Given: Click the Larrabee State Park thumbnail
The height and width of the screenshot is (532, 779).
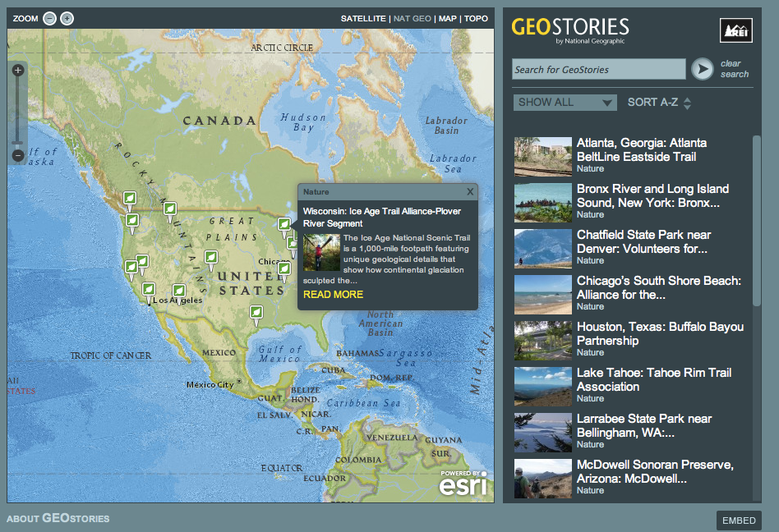Looking at the screenshot, I should point(543,433).
